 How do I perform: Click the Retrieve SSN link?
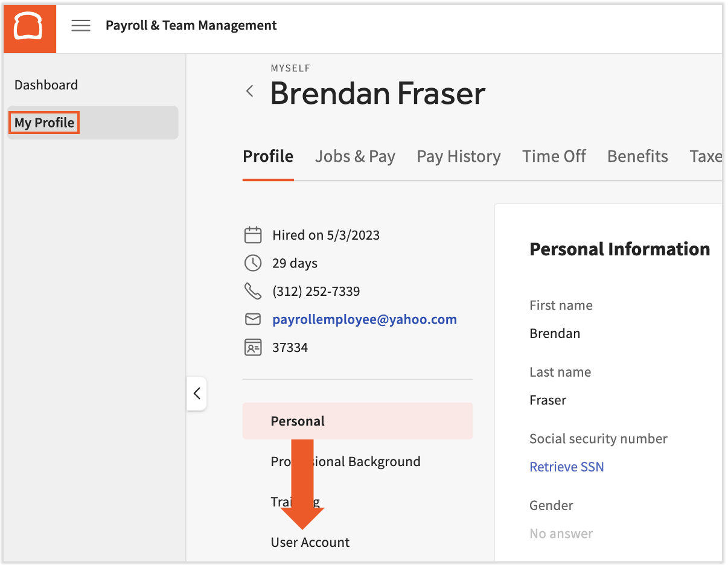(x=566, y=467)
